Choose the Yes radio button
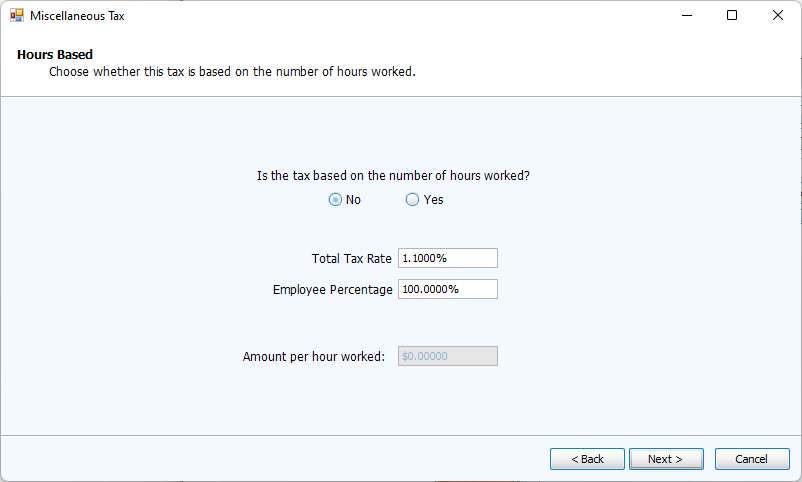Viewport: 802px width, 482px height. point(412,200)
